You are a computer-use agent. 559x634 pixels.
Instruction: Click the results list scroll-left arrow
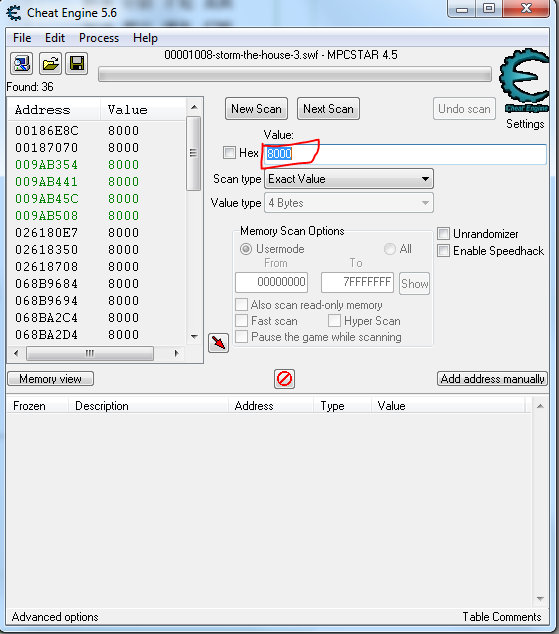click(x=16, y=353)
